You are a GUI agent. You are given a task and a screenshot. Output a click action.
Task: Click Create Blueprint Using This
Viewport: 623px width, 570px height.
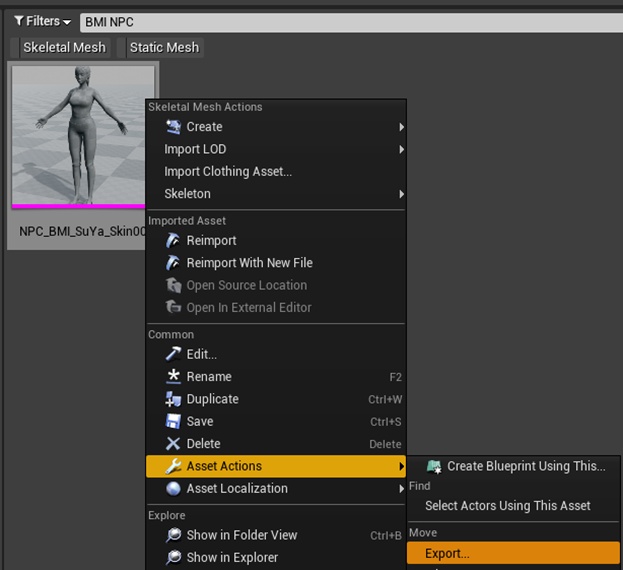coord(526,466)
